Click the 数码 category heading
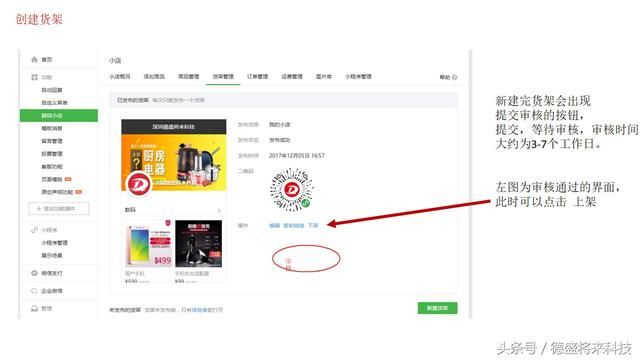Viewport: 640px width, 360px height. point(130,210)
